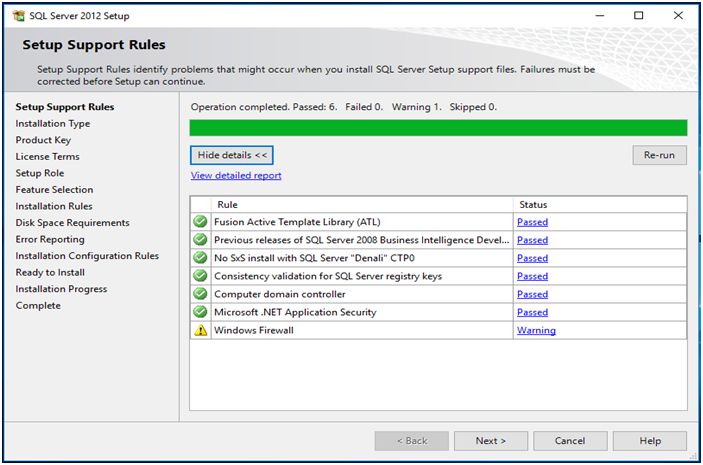Open the View detailed report link
The height and width of the screenshot is (465, 703).
tap(236, 176)
